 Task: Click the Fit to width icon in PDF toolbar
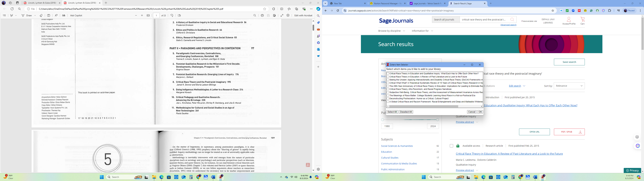pos(148,15)
